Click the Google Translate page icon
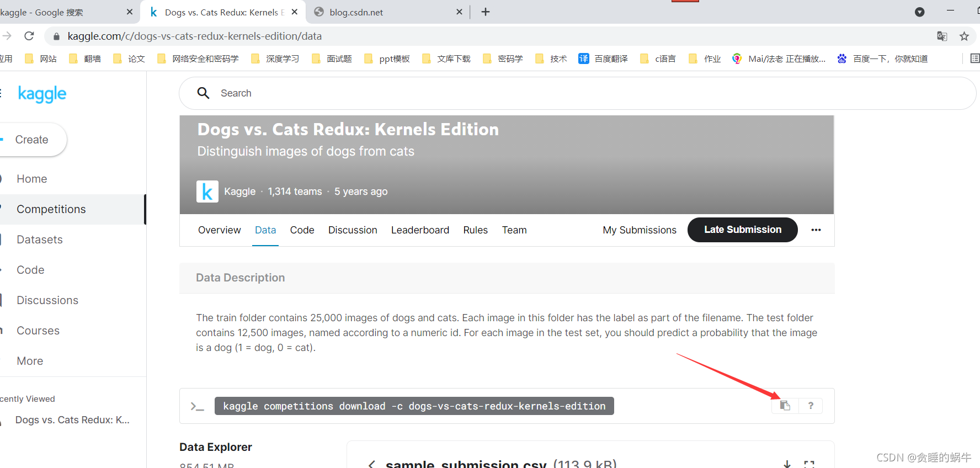 [x=942, y=36]
